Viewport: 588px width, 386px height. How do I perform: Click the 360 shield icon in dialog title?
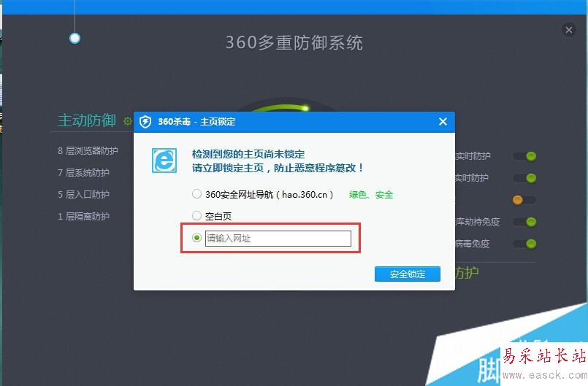[x=145, y=122]
